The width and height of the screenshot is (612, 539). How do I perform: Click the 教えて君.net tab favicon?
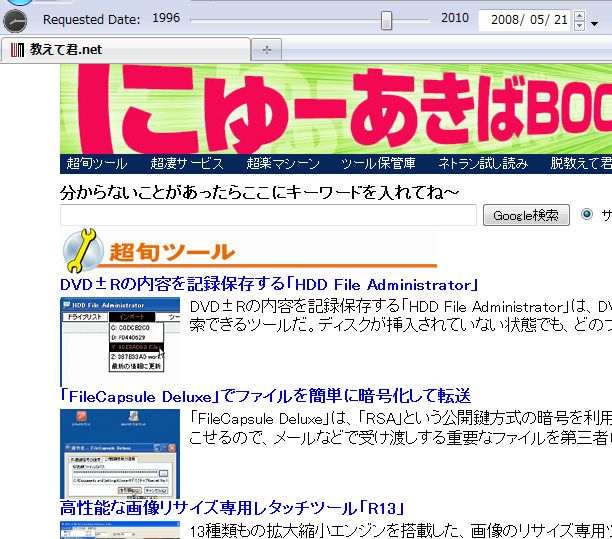[17, 50]
